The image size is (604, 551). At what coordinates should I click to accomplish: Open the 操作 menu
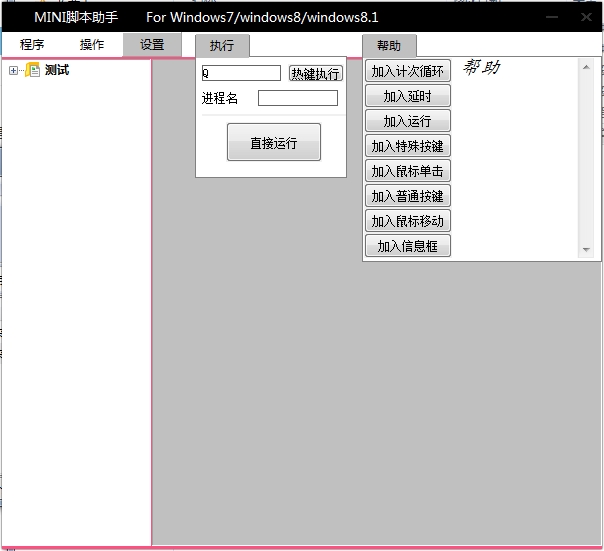coord(92,45)
